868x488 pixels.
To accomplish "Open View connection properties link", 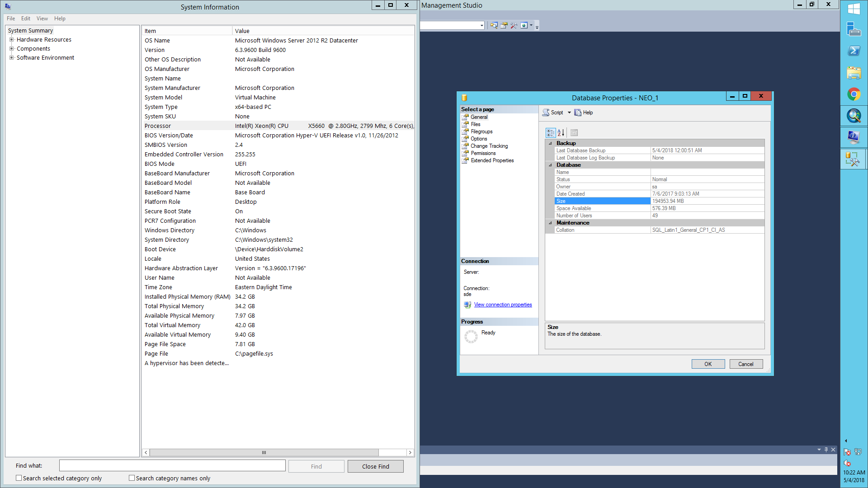I will (503, 305).
